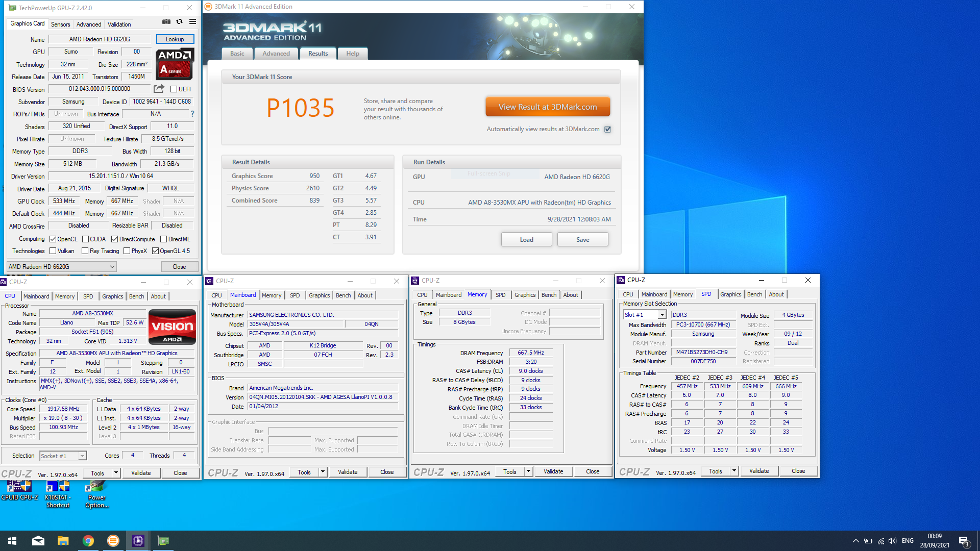Select About tab in CPU-Z Memory window
The width and height of the screenshot is (980, 551).
(x=570, y=295)
